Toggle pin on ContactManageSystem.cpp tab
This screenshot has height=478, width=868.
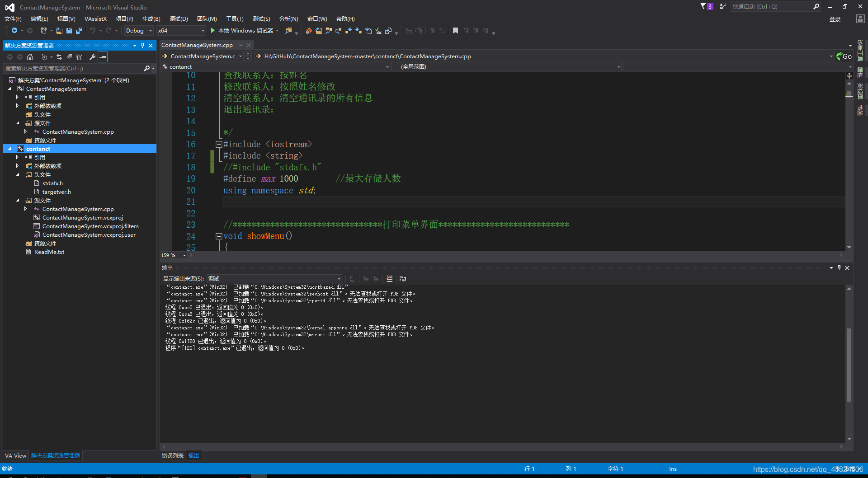pos(241,45)
